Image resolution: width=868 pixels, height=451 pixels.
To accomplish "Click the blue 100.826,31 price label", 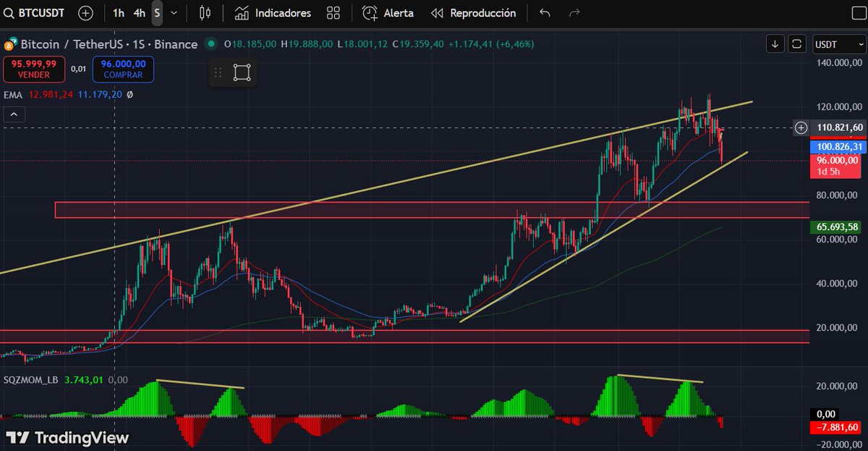I will pos(839,147).
